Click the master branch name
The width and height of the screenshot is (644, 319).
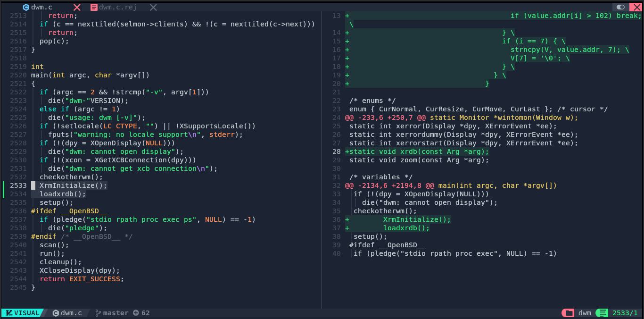116,313
